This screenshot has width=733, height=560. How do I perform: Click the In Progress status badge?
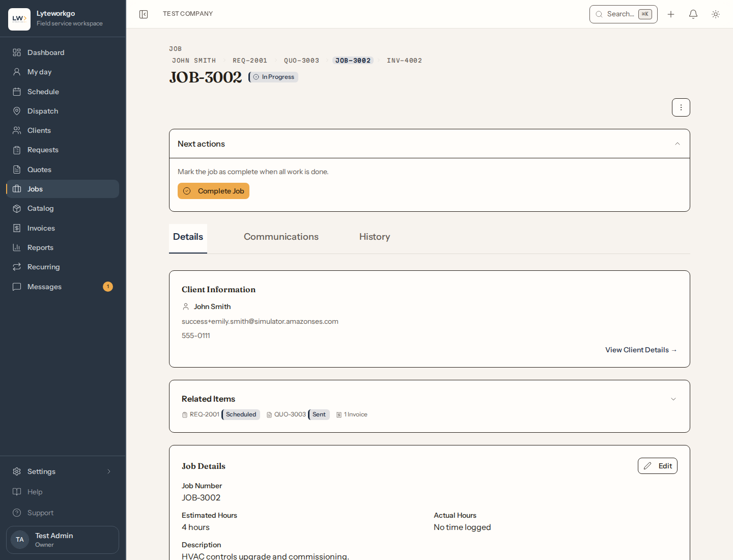pyautogui.click(x=273, y=77)
